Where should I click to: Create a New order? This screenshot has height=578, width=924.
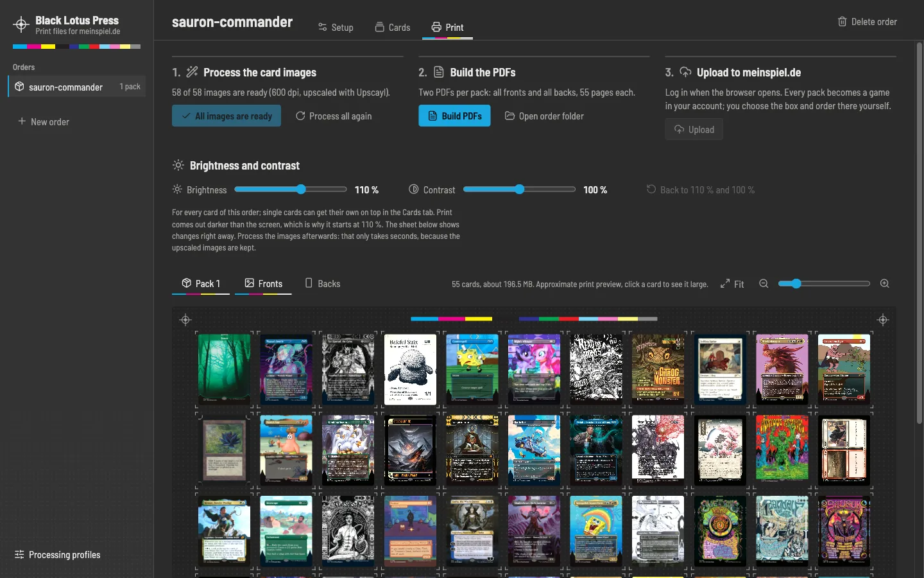[44, 121]
